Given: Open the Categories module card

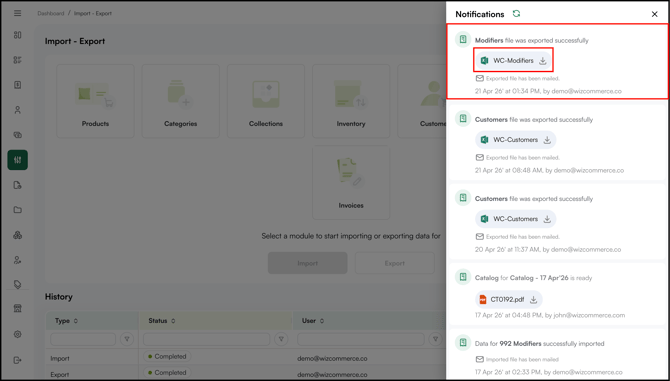Looking at the screenshot, I should click(180, 101).
